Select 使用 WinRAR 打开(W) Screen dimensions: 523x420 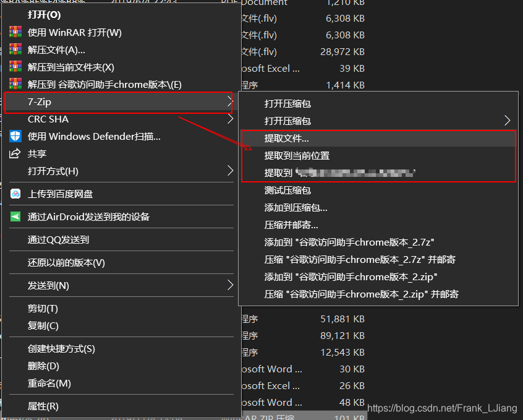coord(121,32)
